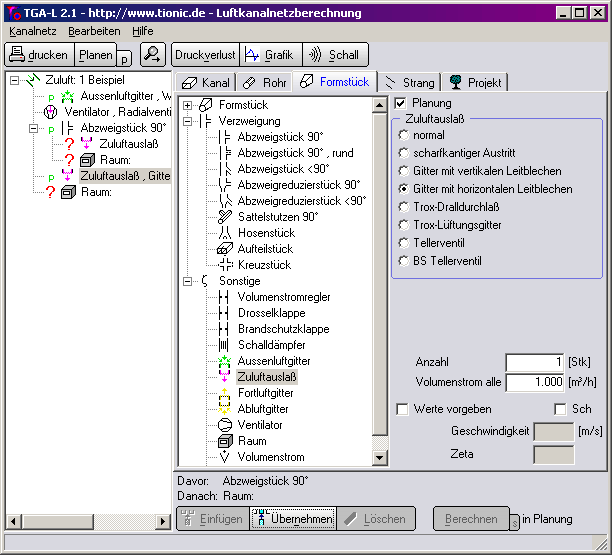Choose the Kreuzstück fitting
The width and height of the screenshot is (612, 555).
click(x=264, y=265)
